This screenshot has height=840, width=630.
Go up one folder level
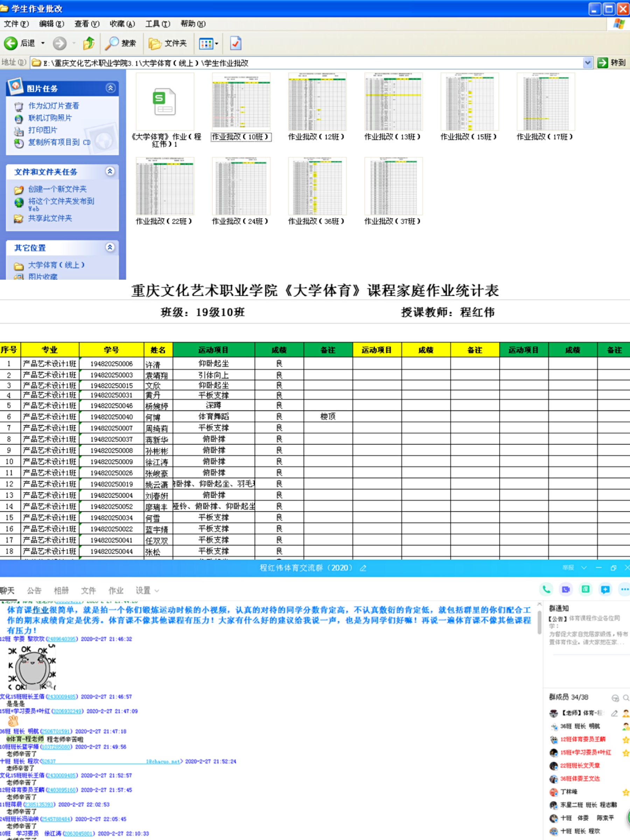coord(89,43)
